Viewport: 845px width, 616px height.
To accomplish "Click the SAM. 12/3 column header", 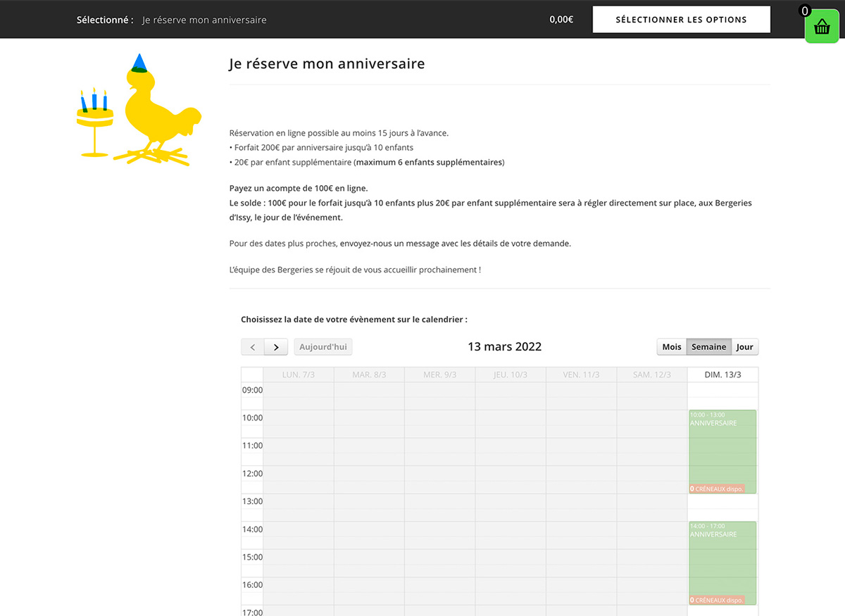I will coord(651,375).
